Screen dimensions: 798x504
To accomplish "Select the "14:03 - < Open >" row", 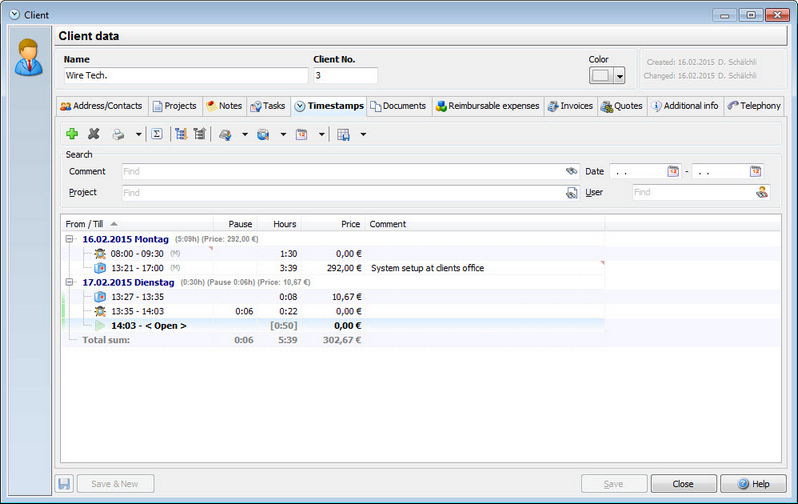I will click(x=333, y=325).
